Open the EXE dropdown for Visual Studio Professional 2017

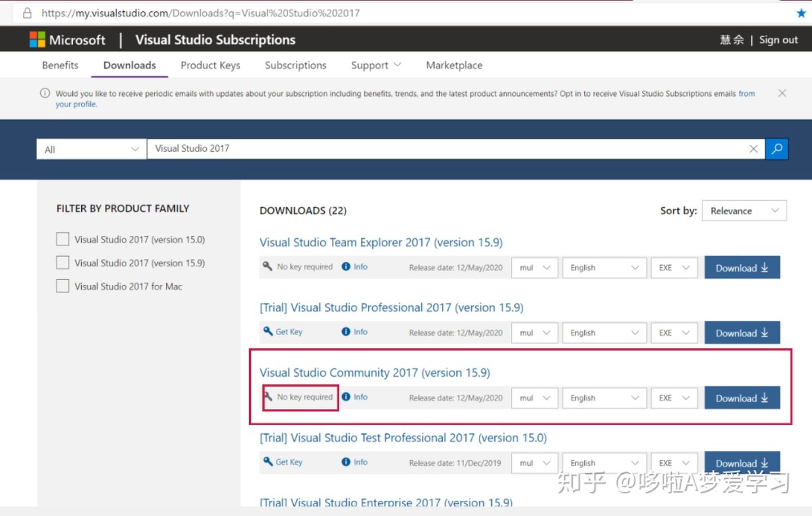click(x=674, y=333)
